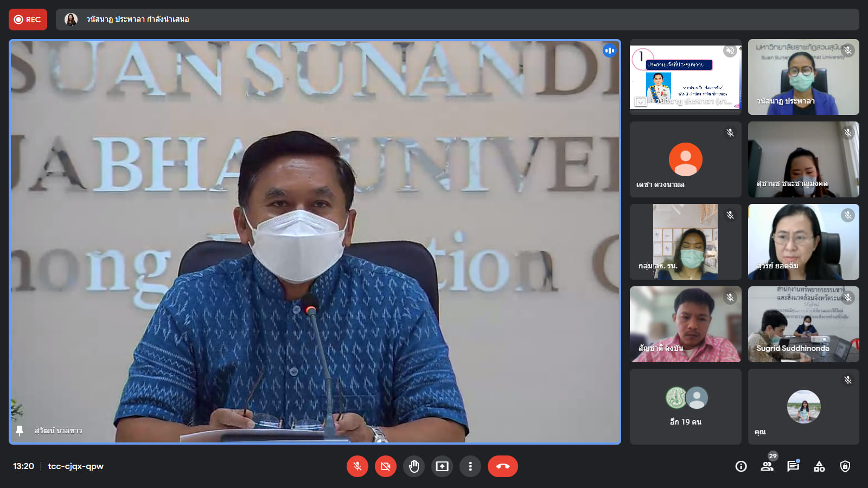Turn on the camera
This screenshot has height=488, width=868.
pos(385,466)
